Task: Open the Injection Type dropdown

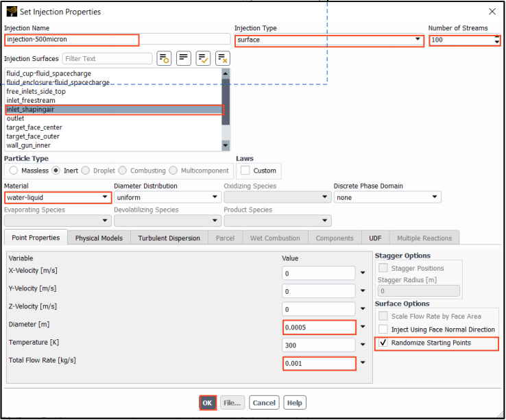Action: pos(418,40)
